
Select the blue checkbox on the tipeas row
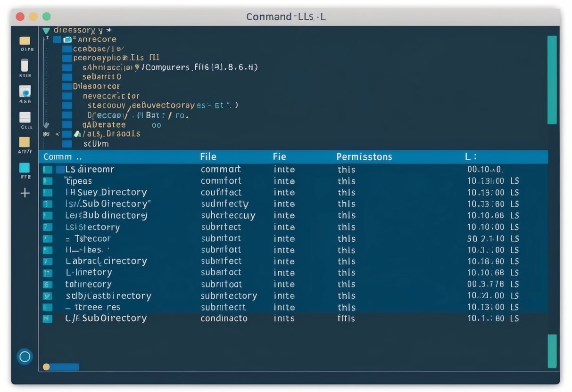pyautogui.click(x=47, y=181)
